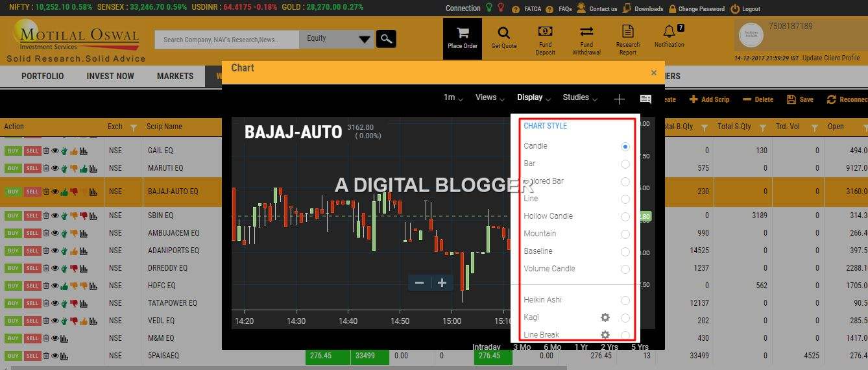Open the Place Order cart icon

tap(462, 34)
